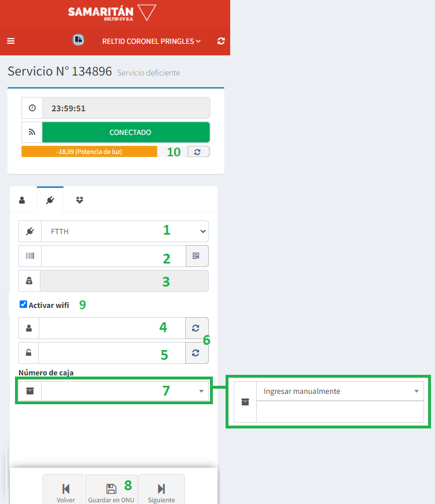Screen dimensions: 435x504
Task: Switch to the customer person tab
Action: pyautogui.click(x=22, y=200)
